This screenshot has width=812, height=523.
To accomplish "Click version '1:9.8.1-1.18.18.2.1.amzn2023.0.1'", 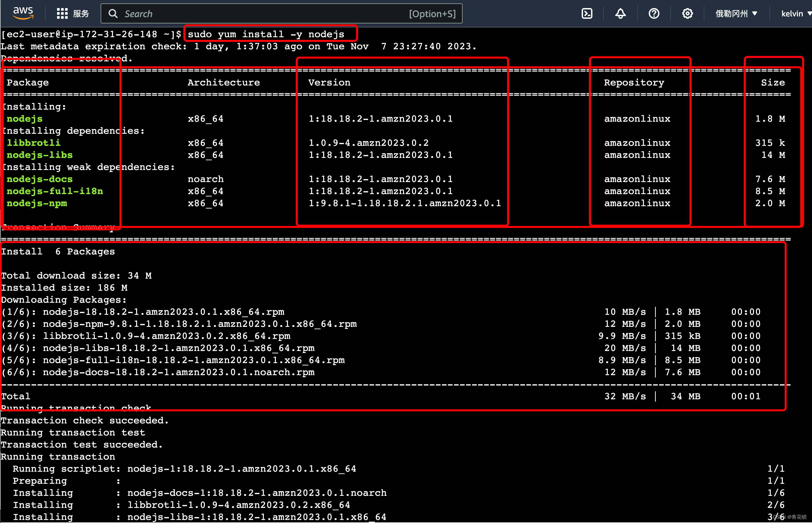I will coord(404,204).
